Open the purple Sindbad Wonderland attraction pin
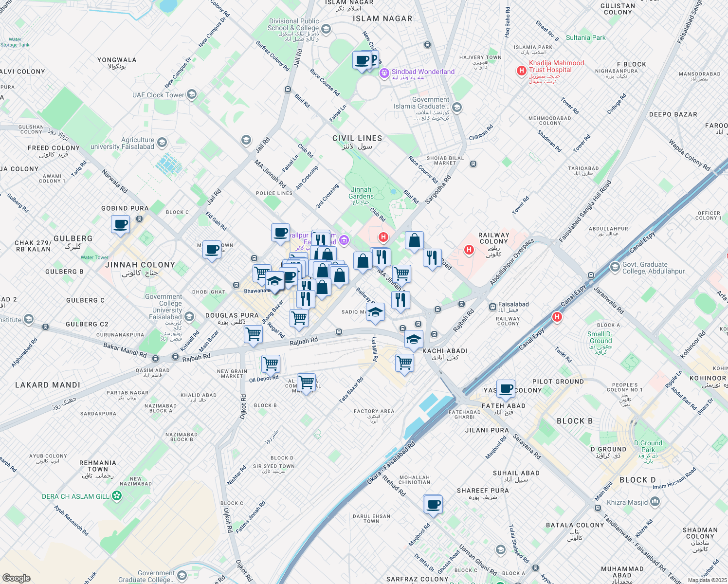This screenshot has height=584, width=728. 384,72
